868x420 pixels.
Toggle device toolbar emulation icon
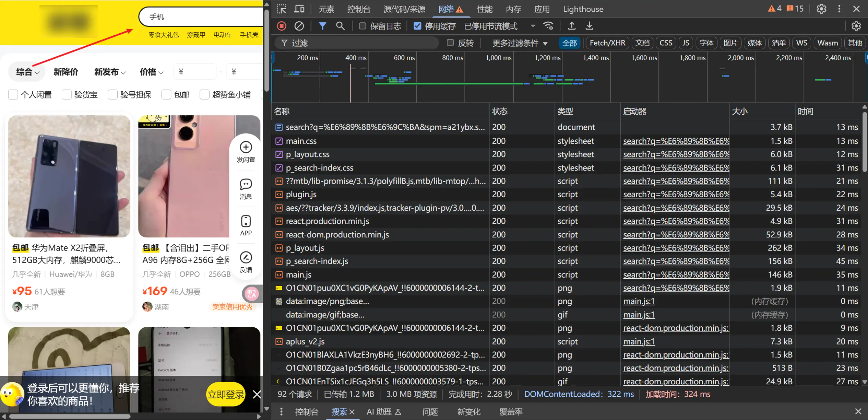point(299,9)
